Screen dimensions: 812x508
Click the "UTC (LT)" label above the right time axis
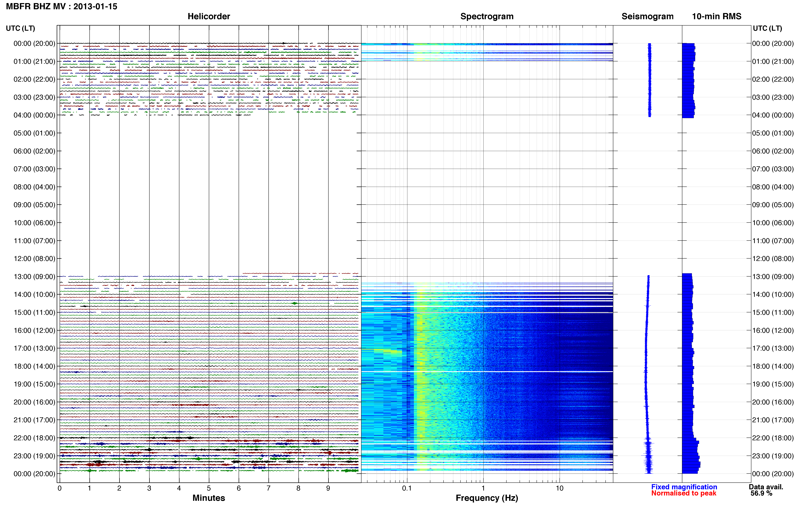(767, 28)
